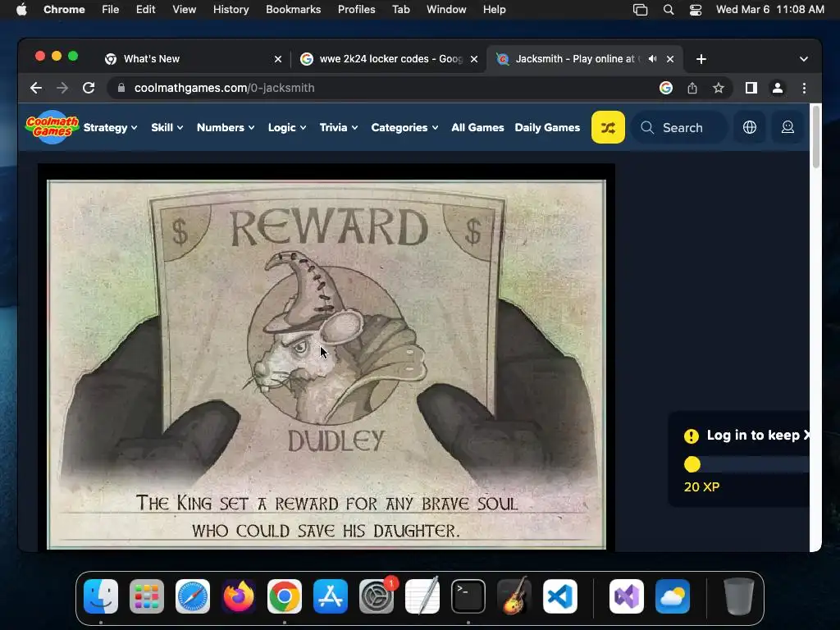Image resolution: width=840 pixels, height=630 pixels.
Task: Launch GarageBand from the dock
Action: pyautogui.click(x=514, y=596)
